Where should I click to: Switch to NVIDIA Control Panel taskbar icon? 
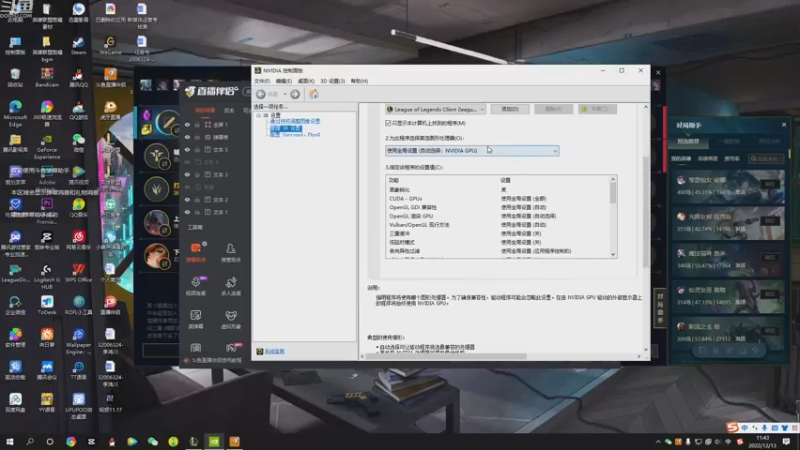(214, 441)
